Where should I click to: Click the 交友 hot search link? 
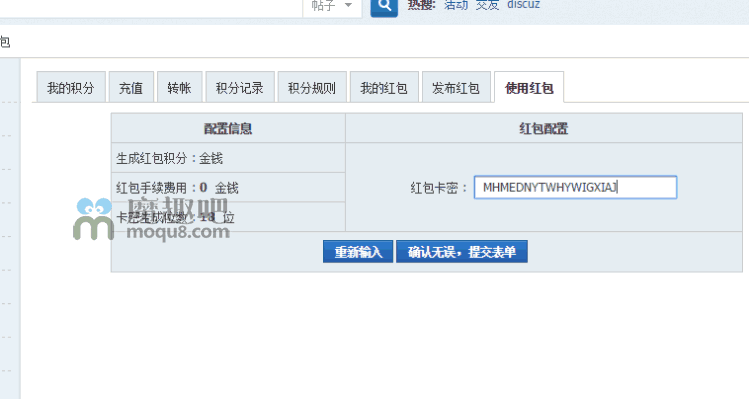[487, 5]
